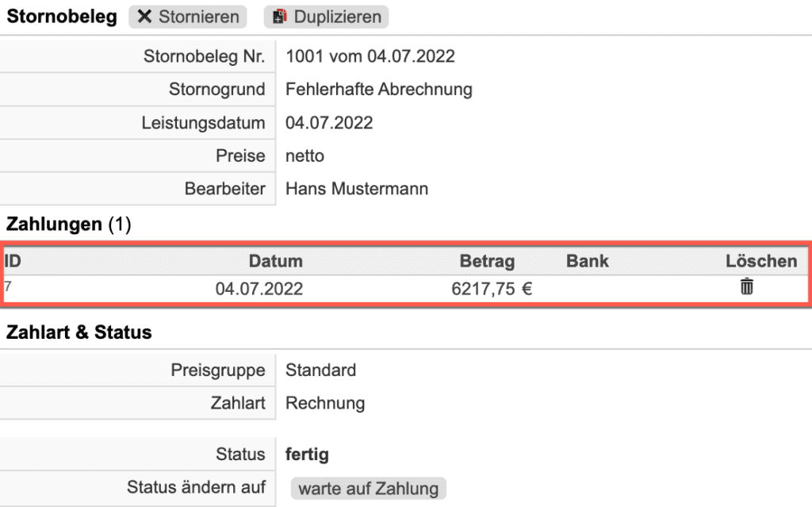
Task: Select the Stornogrund field showing Fehlerhafte Abrechnung
Action: (378, 89)
